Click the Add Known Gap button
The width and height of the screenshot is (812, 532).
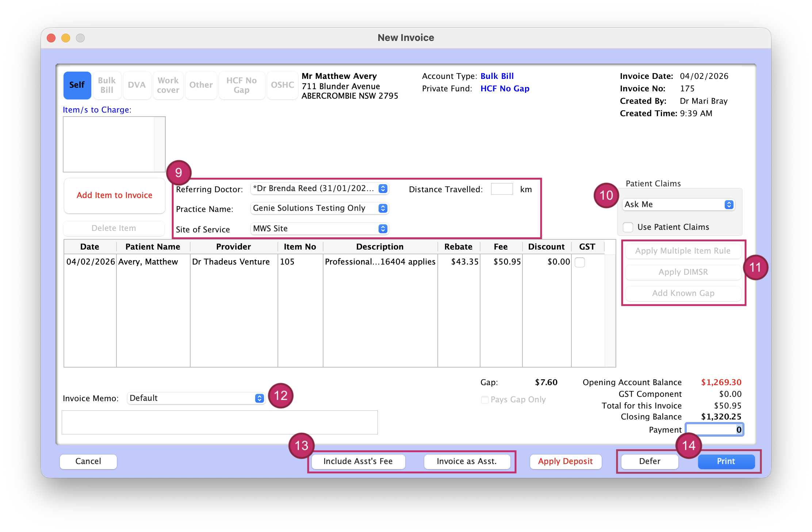click(x=683, y=293)
